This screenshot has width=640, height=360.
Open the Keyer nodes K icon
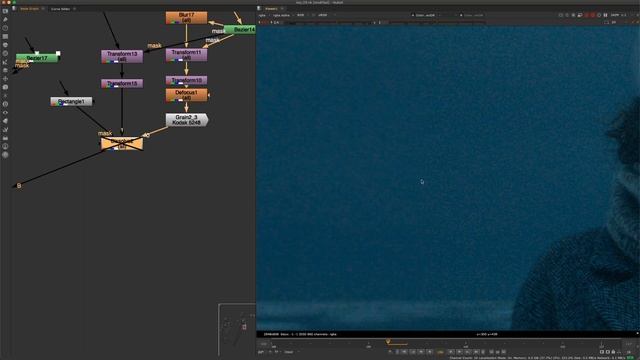pos(5,62)
